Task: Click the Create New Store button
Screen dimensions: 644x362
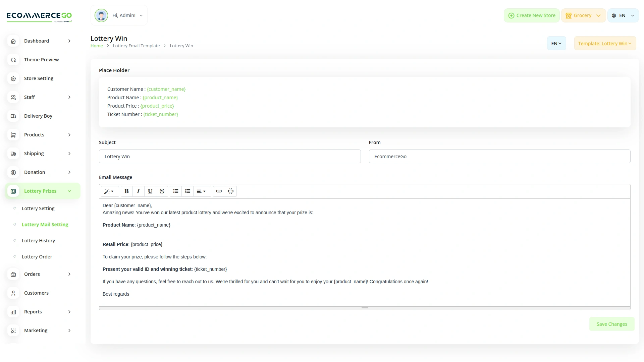Action: click(532, 15)
